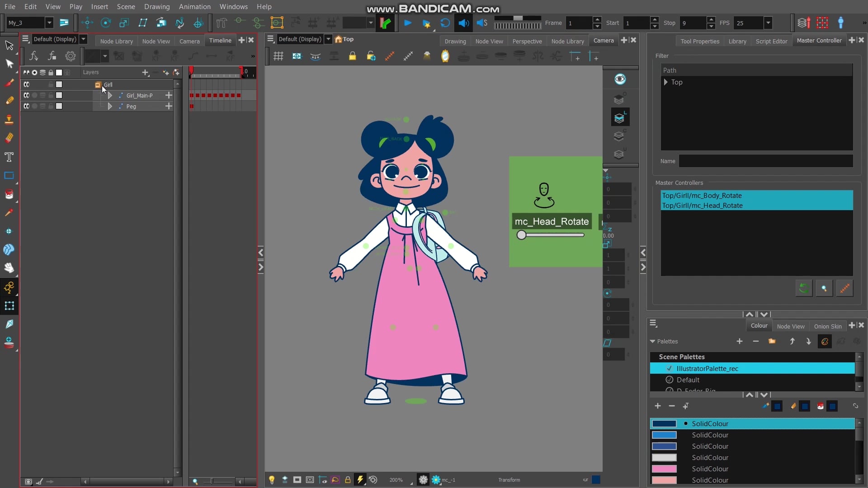868x488 pixels.
Task: Enable the Default palette checkbox
Action: point(670,380)
